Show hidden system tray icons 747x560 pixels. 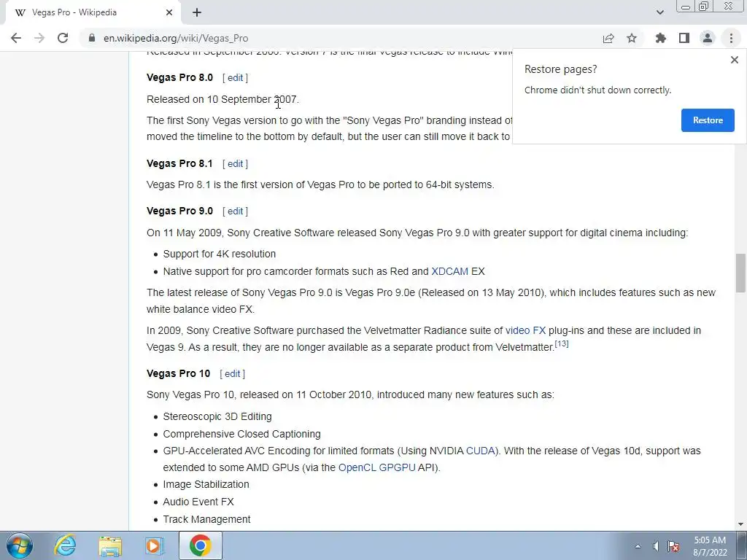tap(638, 546)
